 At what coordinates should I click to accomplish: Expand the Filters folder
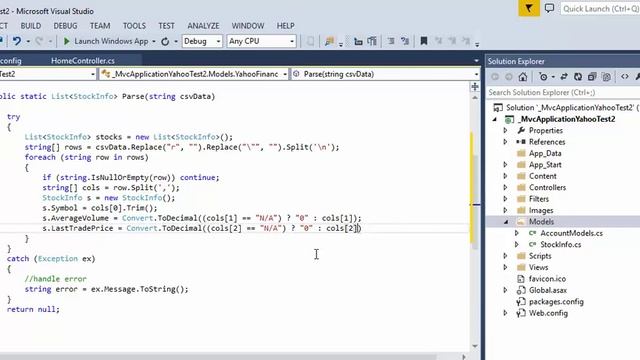coord(505,199)
